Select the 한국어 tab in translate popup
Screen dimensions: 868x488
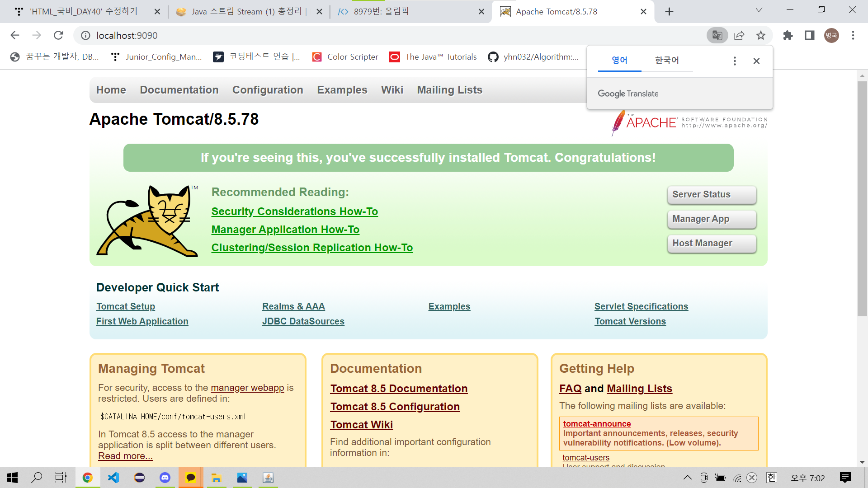[667, 60]
